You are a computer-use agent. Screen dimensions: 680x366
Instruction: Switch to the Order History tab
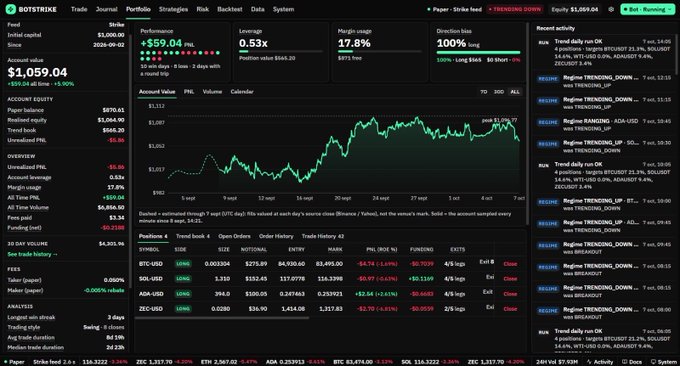(276, 236)
